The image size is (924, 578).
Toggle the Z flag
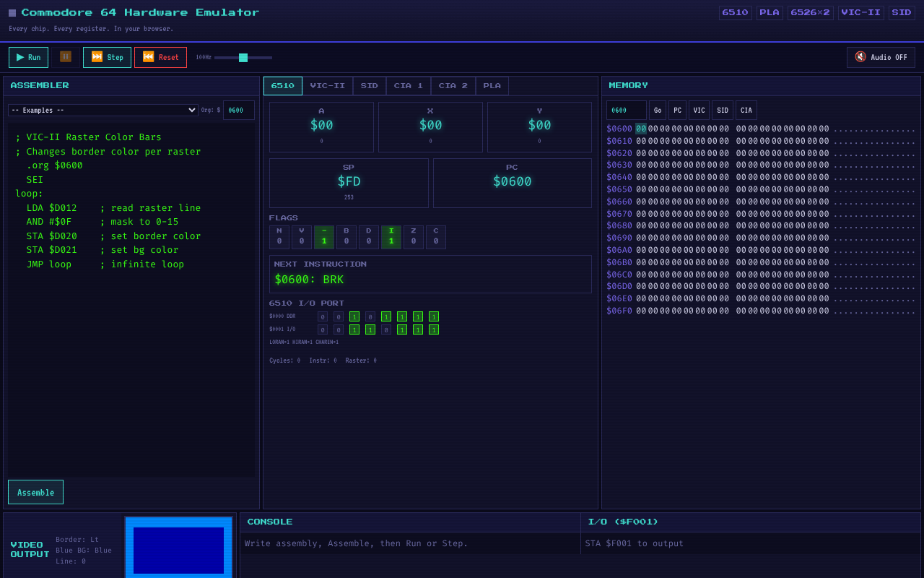(414, 237)
